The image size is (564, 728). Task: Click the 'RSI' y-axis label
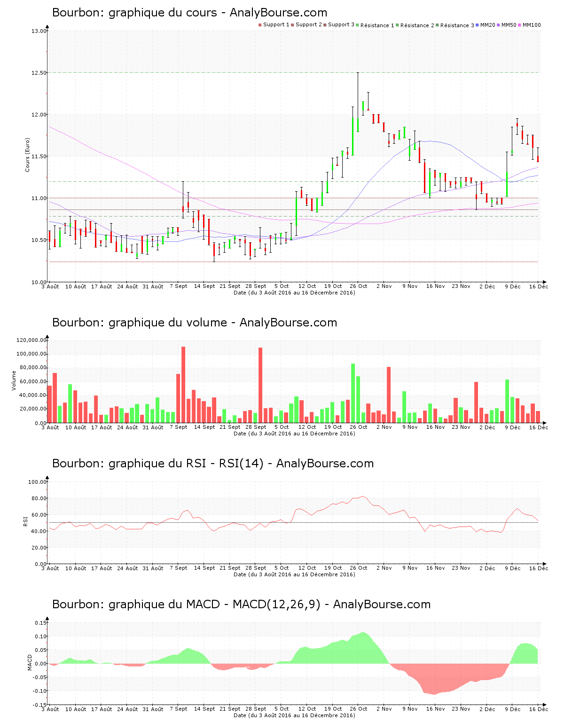tap(25, 521)
